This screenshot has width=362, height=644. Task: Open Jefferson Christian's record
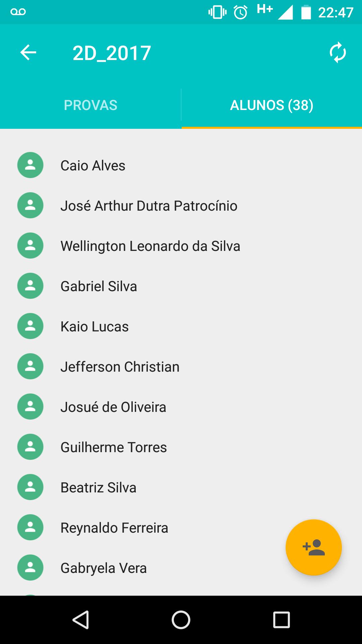click(120, 367)
